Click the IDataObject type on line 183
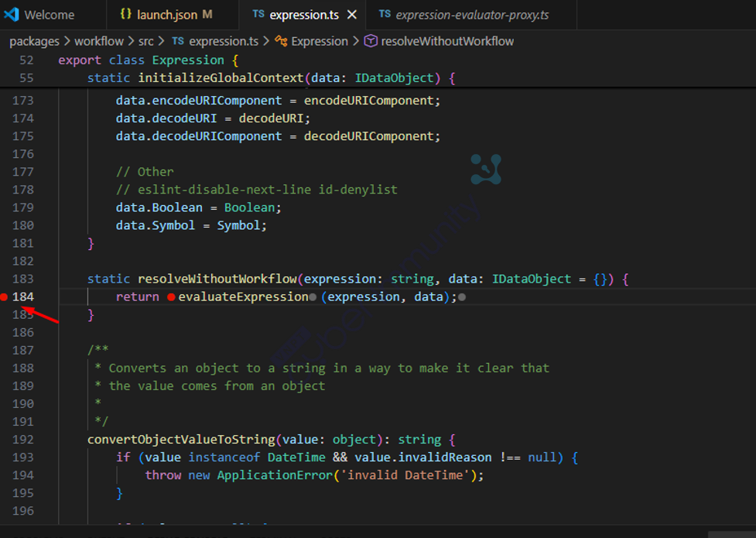Image resolution: width=756 pixels, height=538 pixels. coord(532,279)
